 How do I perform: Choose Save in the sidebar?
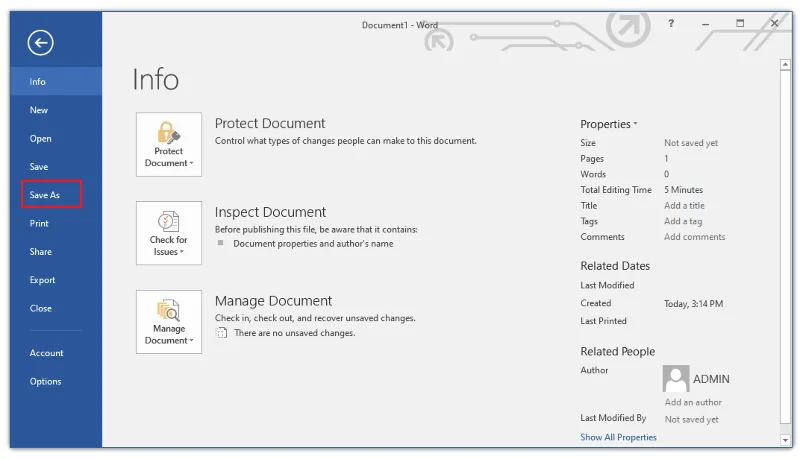tap(56, 167)
